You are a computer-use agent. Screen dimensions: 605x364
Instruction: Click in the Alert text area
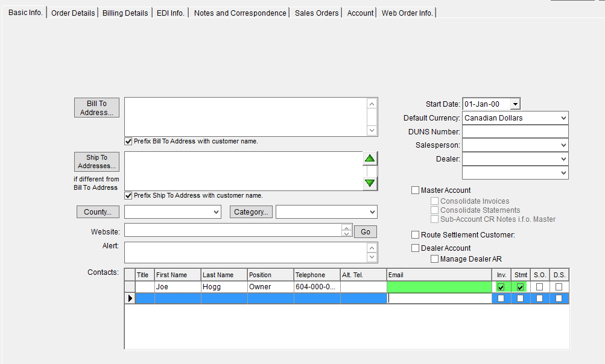(x=245, y=253)
